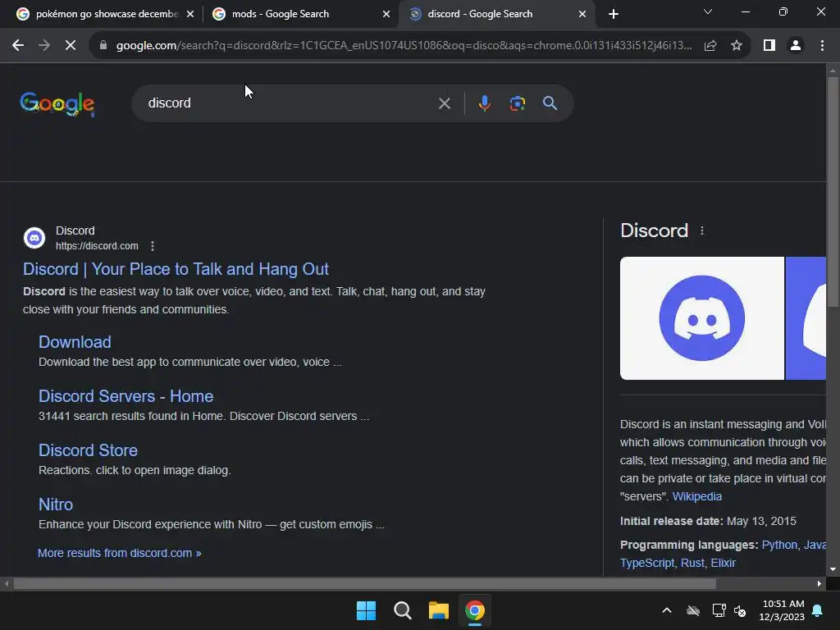Open File Explorer from the taskbar
This screenshot has width=840, height=630.
pos(438,610)
